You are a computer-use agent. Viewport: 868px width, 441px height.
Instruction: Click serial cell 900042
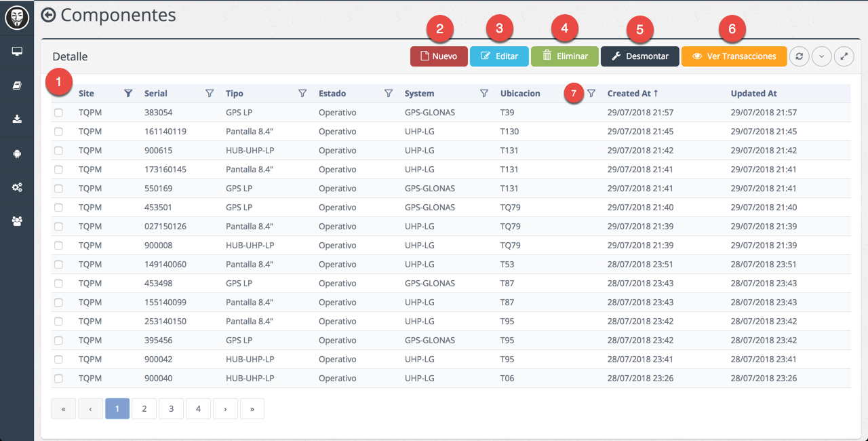tap(159, 360)
